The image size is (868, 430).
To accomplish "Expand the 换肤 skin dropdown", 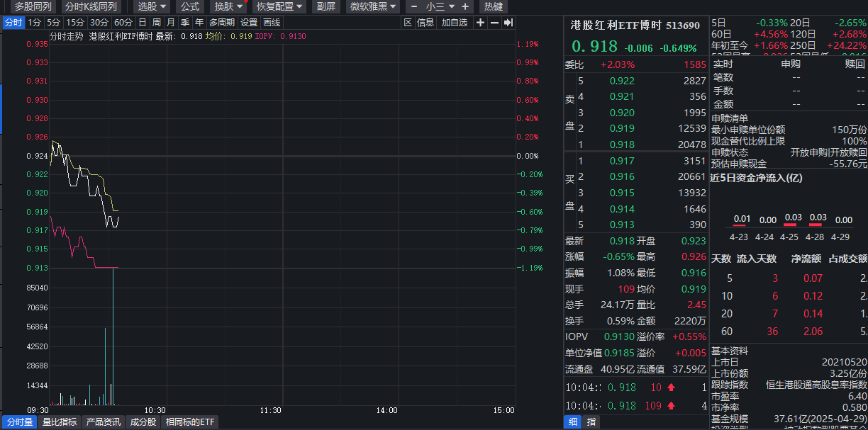I will [225, 6].
